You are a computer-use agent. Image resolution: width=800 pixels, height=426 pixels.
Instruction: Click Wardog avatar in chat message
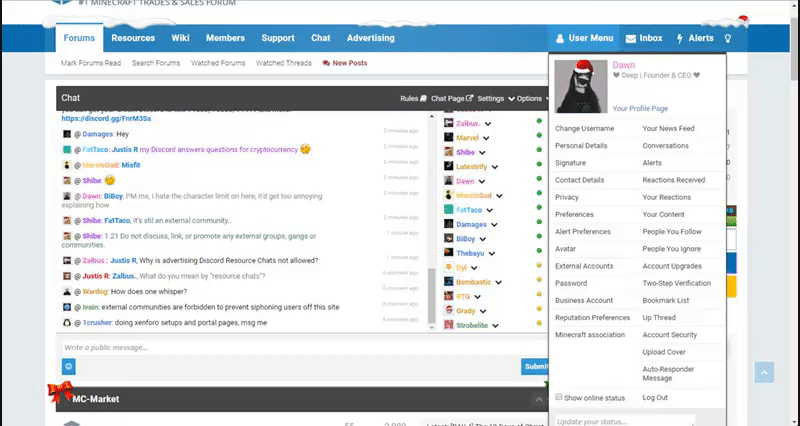click(67, 292)
